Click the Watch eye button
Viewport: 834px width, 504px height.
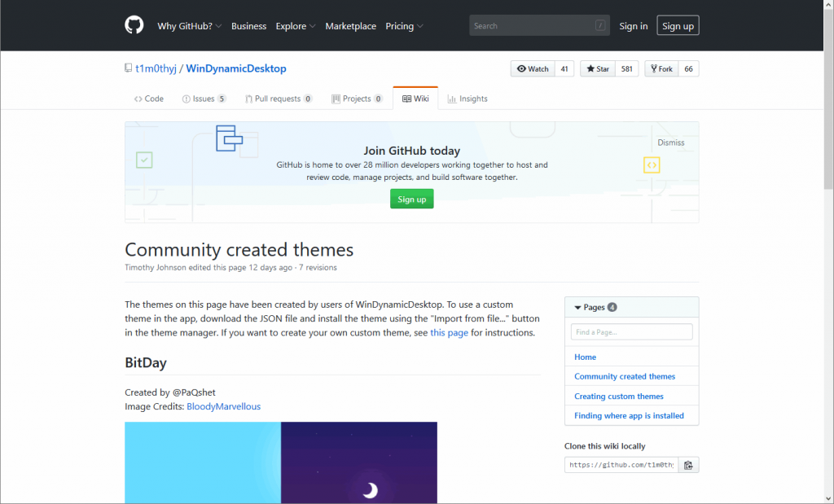(533, 69)
